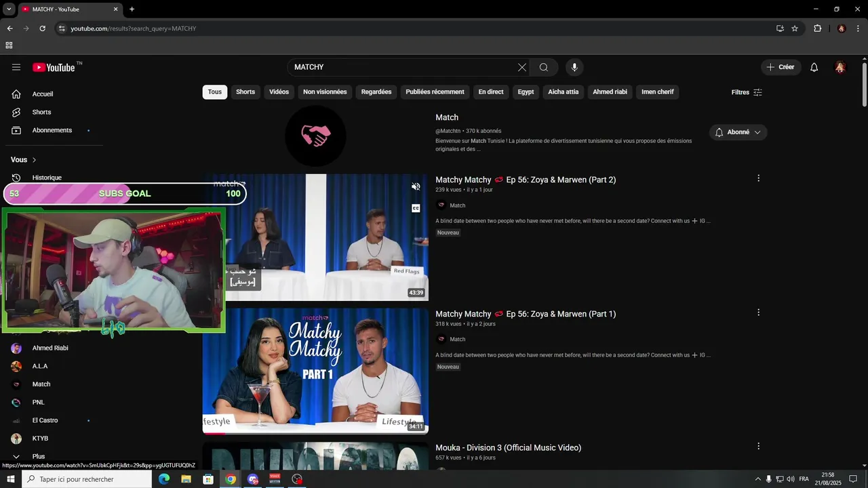Open the Match channel round logo
Viewport: 868px width, 488px height.
pyautogui.click(x=315, y=136)
